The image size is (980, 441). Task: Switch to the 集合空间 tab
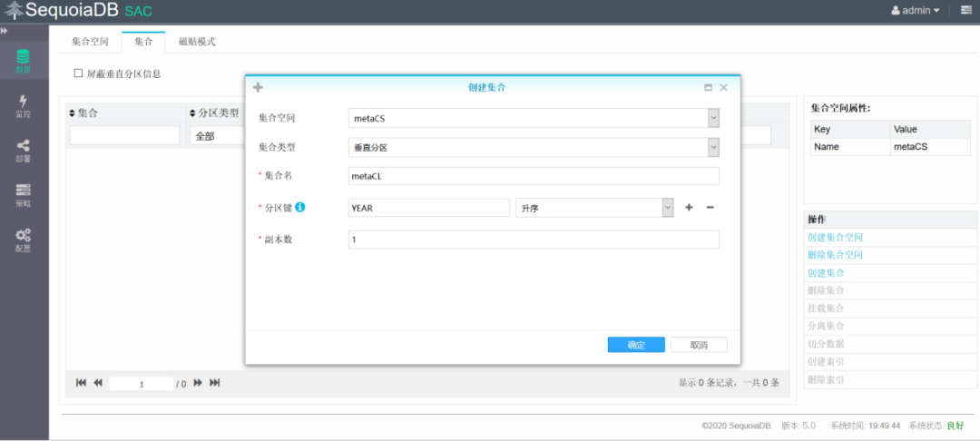click(90, 42)
